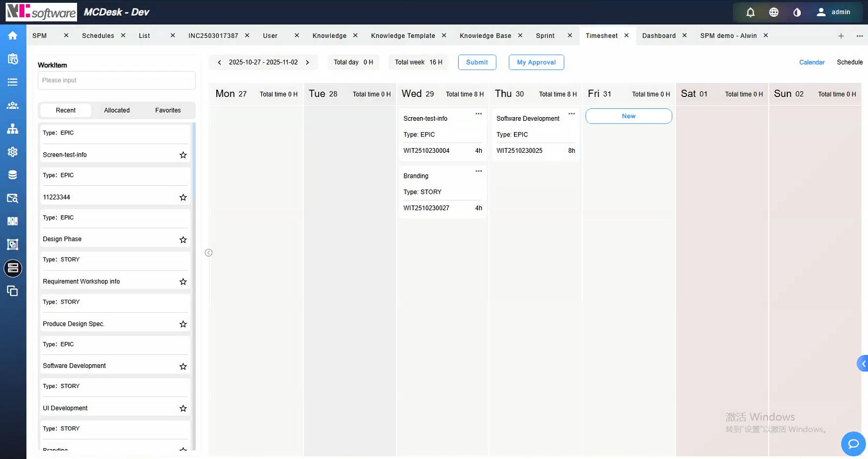
Task: Click the highlighted server sidebar icon
Action: 13,268
